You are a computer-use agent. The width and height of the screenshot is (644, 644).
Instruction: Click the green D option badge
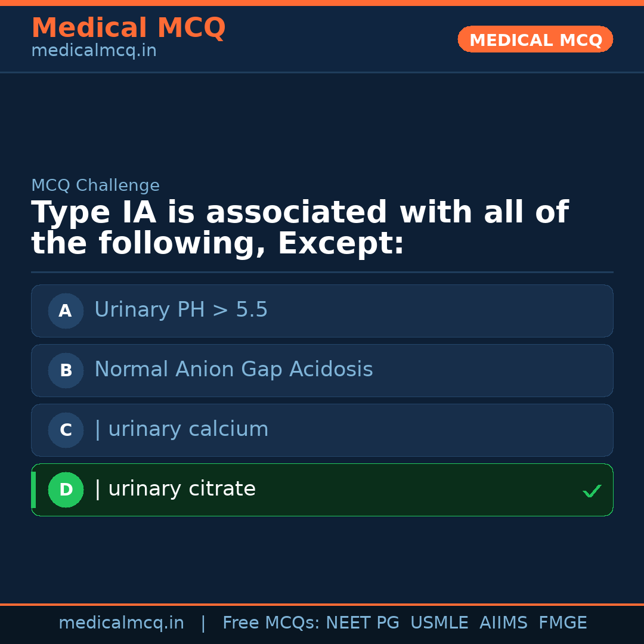coord(66,490)
